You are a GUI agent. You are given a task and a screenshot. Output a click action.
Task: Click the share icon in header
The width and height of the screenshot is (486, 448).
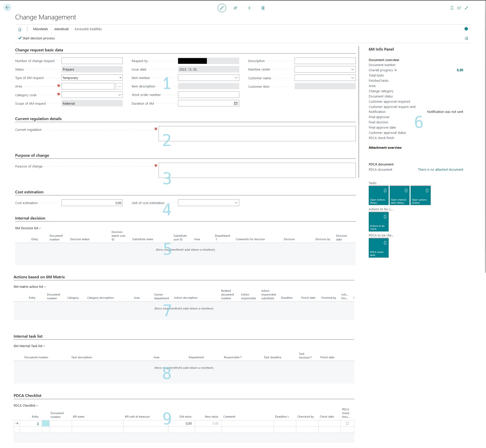tap(235, 8)
